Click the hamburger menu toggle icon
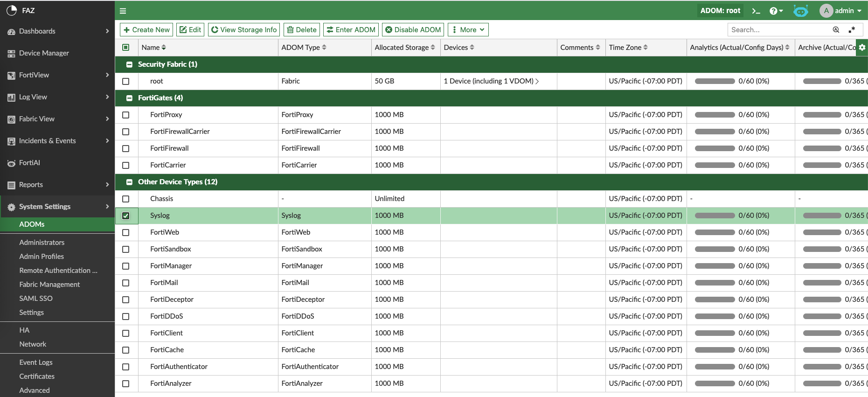The width and height of the screenshot is (868, 397). click(x=123, y=11)
